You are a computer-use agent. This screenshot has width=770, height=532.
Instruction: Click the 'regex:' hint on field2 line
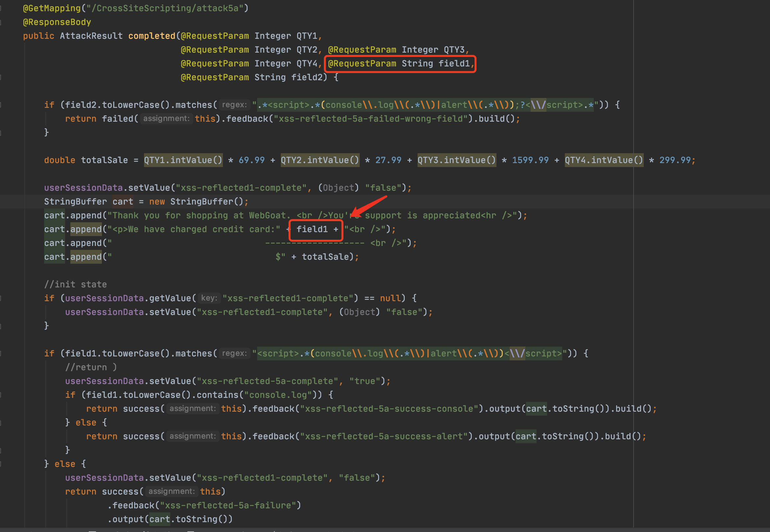click(x=234, y=105)
